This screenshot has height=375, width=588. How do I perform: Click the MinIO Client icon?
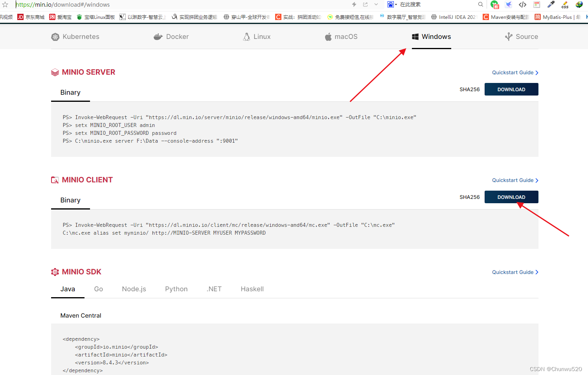pyautogui.click(x=55, y=180)
